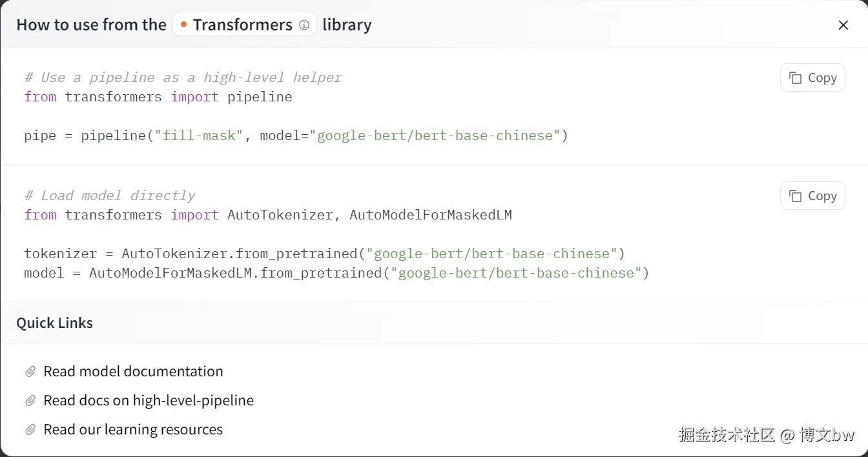The image size is (868, 457).
Task: Click the pipe = pipeline("fill-mask") line
Action: [x=296, y=136]
